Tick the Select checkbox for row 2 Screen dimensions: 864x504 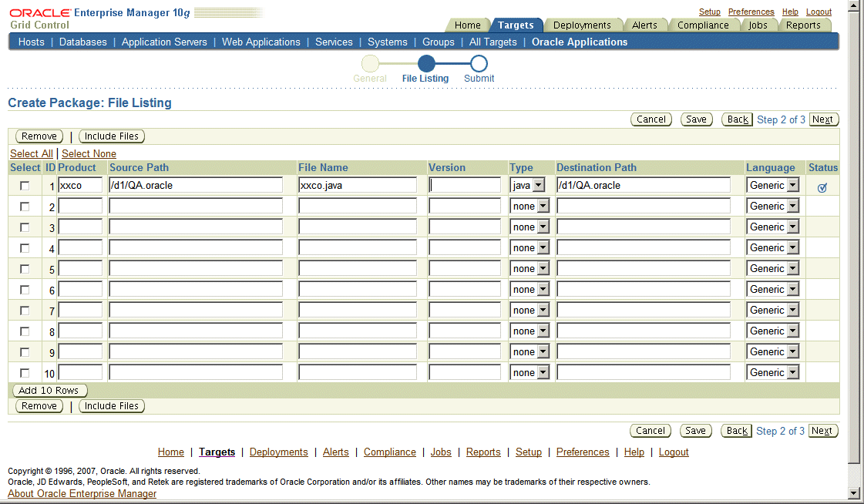click(x=25, y=207)
